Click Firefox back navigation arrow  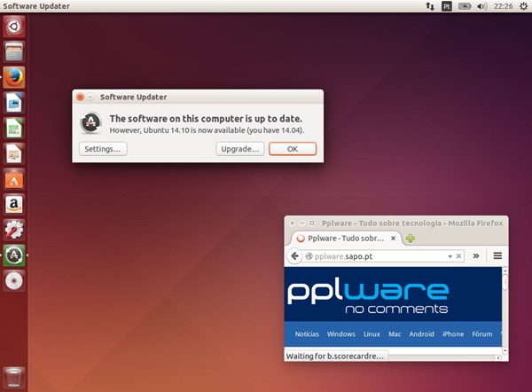pyautogui.click(x=294, y=256)
